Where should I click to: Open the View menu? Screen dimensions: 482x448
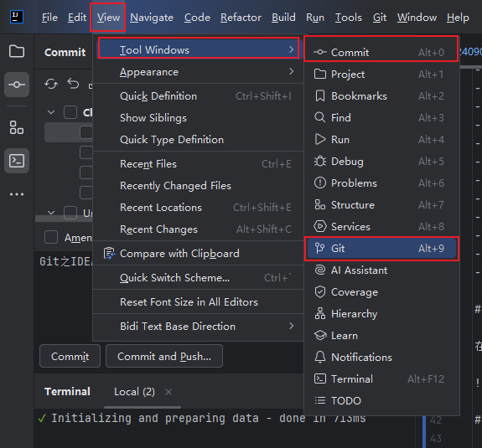(x=108, y=18)
